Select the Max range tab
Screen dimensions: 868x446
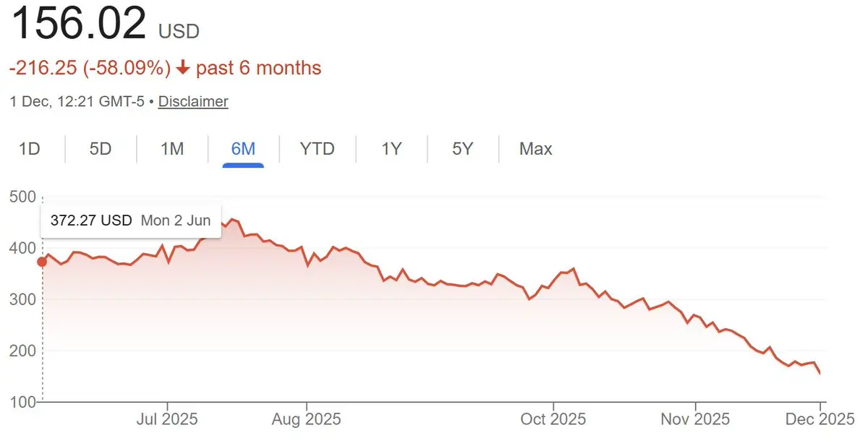tap(536, 149)
